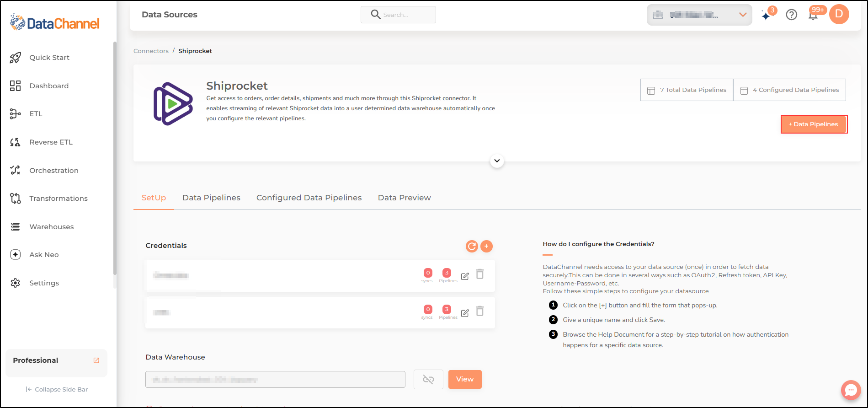Open the user profile avatar D
Screen dimensions: 868x408
(839, 14)
